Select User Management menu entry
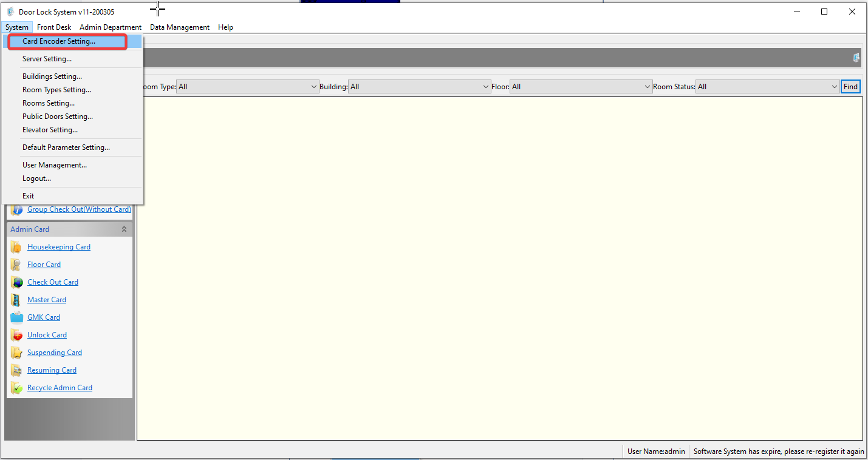 pos(72,165)
